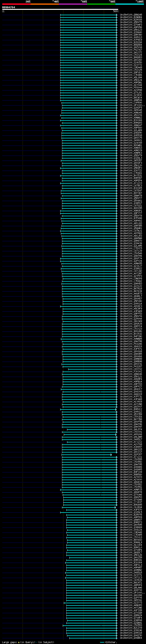
Task: Select the UniRef100_Q40260 label
Action: (x=131, y=60)
